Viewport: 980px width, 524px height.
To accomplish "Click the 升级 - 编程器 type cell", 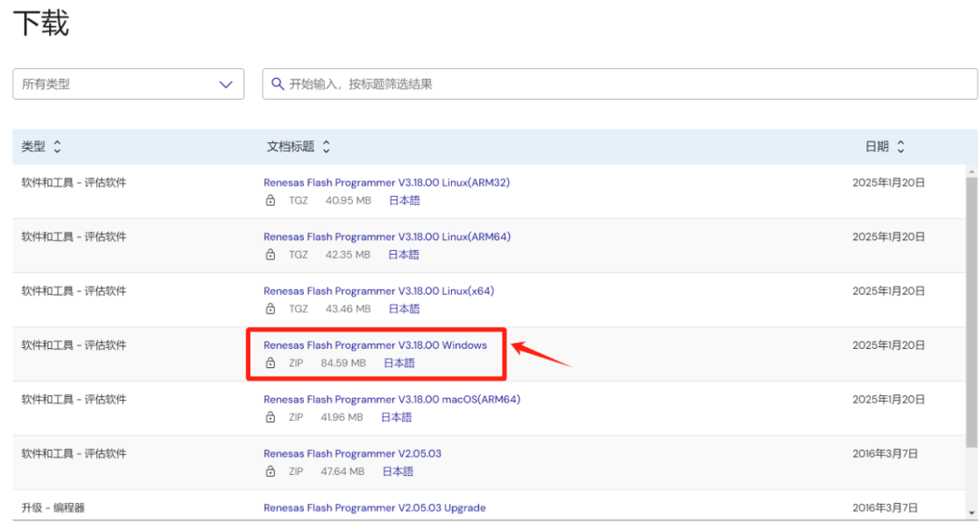I will [54, 508].
